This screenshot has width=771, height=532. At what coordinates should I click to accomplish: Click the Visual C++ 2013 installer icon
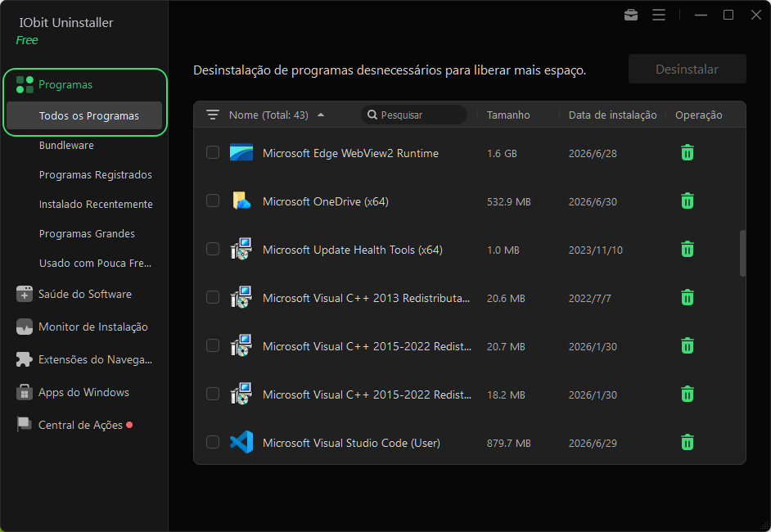[x=241, y=297]
